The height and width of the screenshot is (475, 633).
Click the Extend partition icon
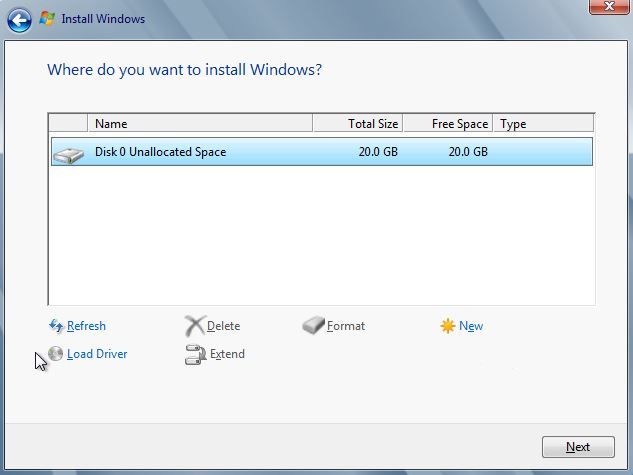(x=195, y=354)
